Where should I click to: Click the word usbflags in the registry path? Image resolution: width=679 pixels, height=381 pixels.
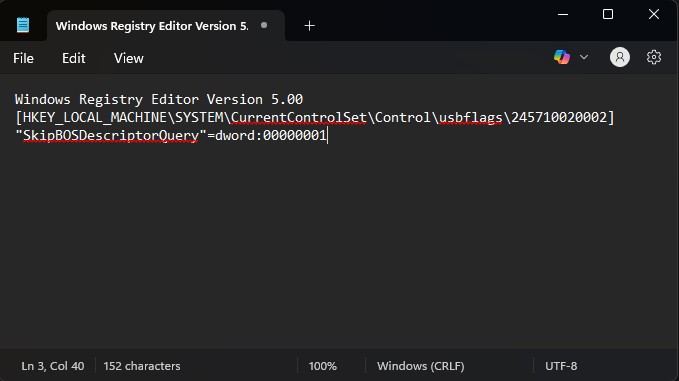471,117
